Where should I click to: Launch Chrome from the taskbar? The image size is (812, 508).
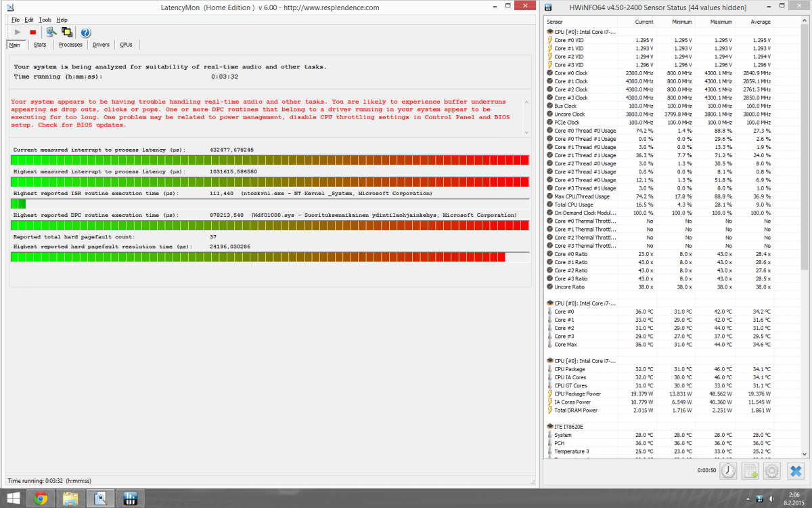41,499
